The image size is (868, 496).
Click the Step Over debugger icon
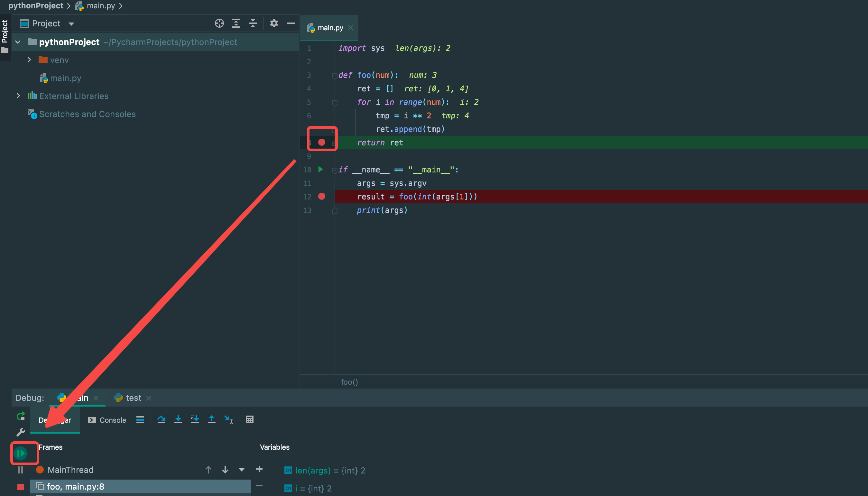click(161, 420)
